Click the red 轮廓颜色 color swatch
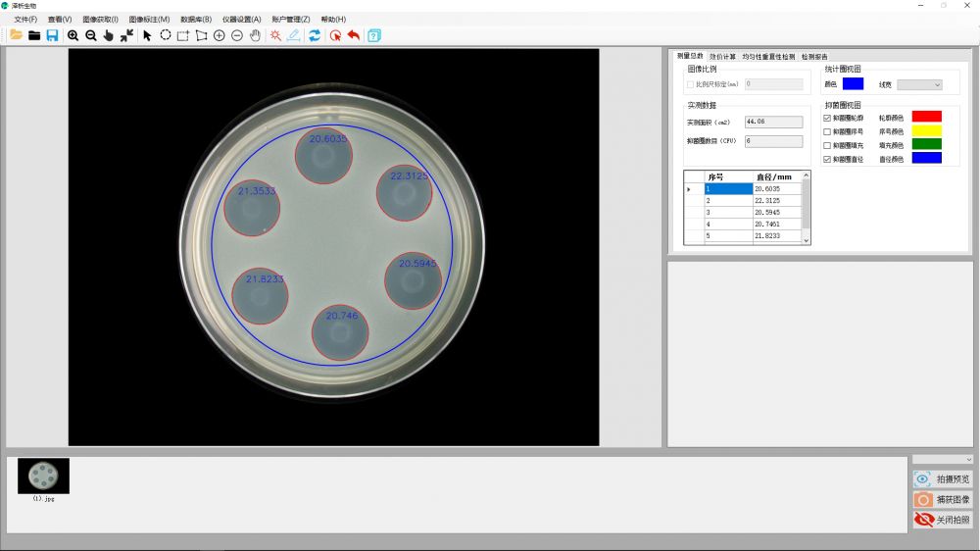Screen dimensions: 980x551 point(926,117)
